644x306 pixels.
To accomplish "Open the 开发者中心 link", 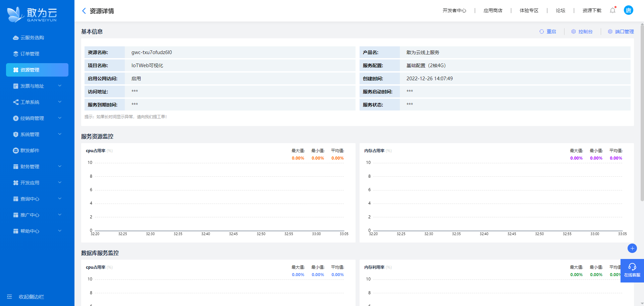I will click(454, 10).
